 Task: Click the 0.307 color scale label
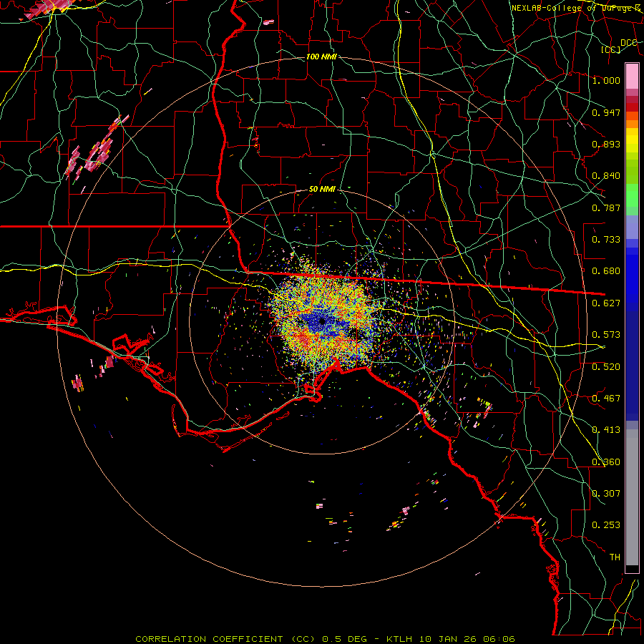tap(606, 494)
